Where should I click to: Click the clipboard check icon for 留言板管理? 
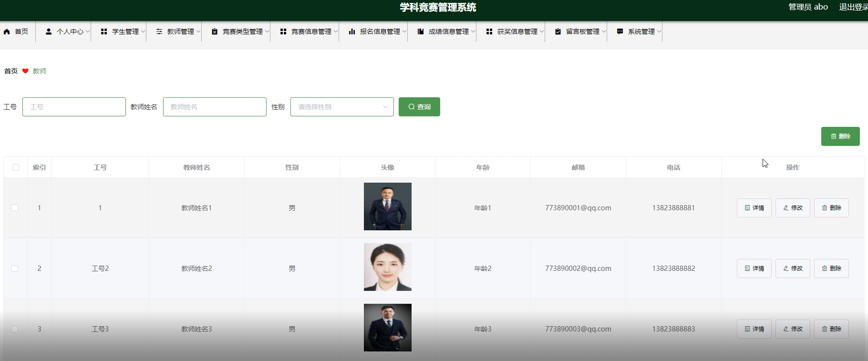click(558, 31)
